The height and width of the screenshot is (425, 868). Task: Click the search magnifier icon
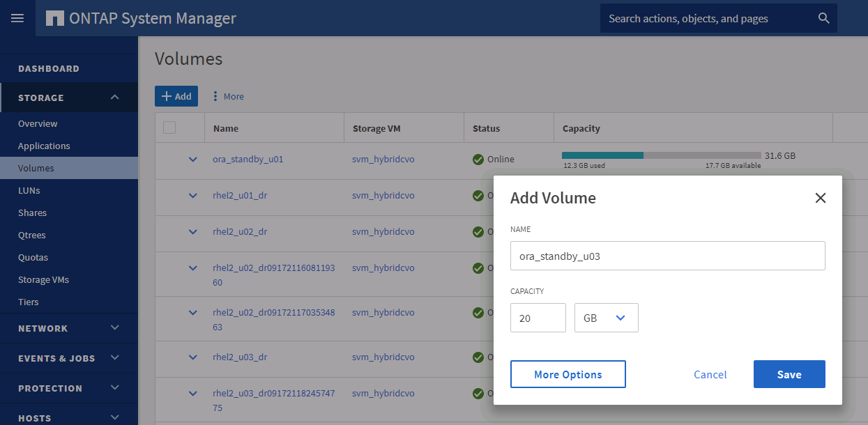click(823, 18)
